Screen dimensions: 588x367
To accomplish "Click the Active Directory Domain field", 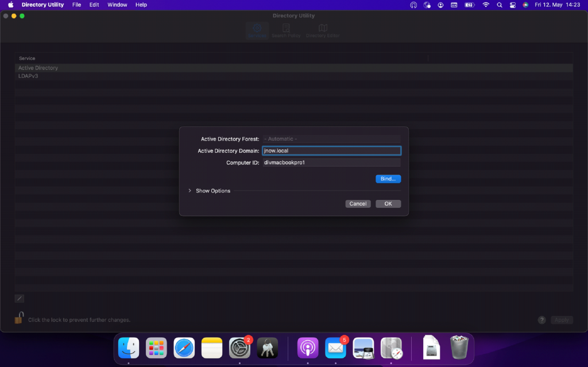I will 331,150.
